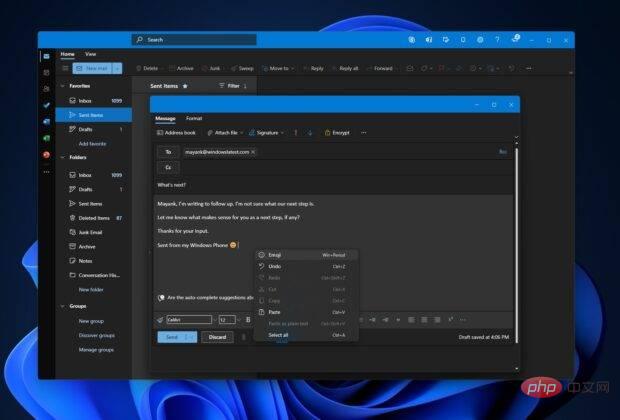Screen dimensions: 620x420
Task: Click the Attach file paperclip icon
Action: pyautogui.click(x=210, y=132)
